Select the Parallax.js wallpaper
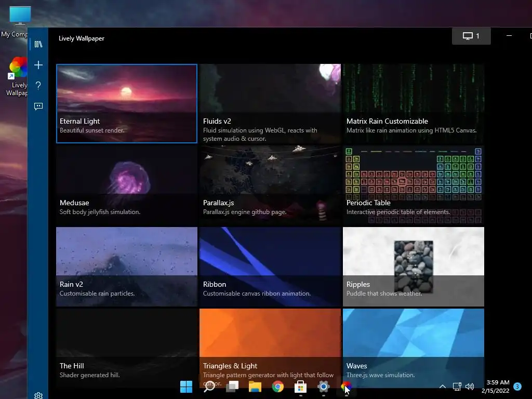 click(x=270, y=185)
